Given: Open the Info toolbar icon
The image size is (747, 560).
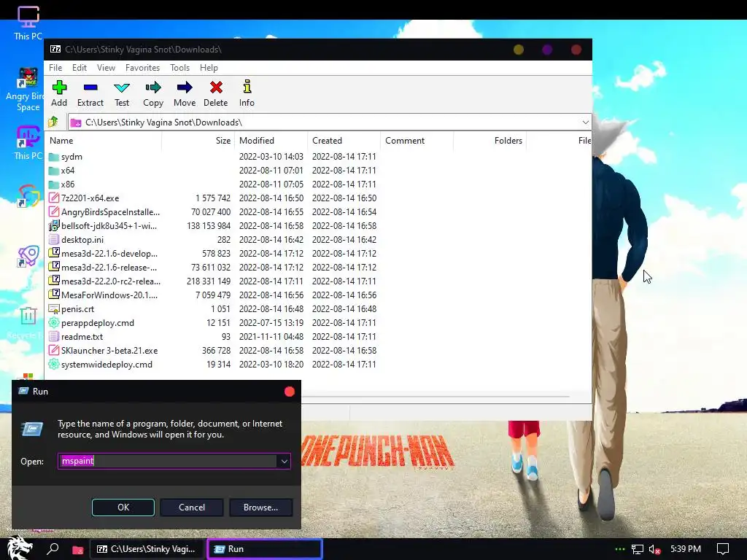Looking at the screenshot, I should (247, 93).
